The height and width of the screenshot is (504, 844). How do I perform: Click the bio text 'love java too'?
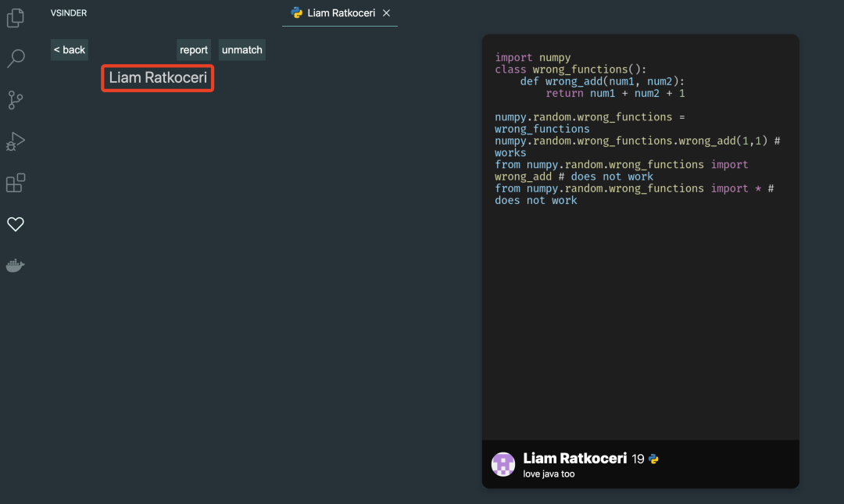tap(549, 474)
